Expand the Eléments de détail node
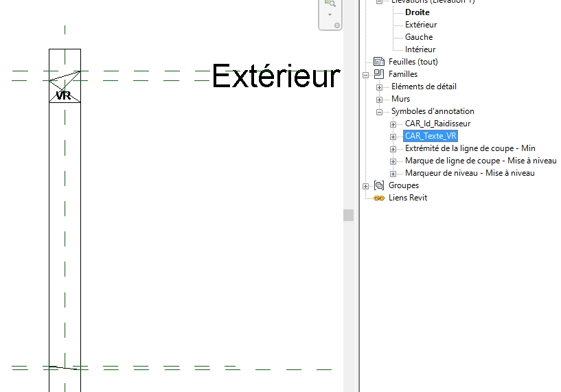Image resolution: width=561 pixels, height=392 pixels. (379, 87)
